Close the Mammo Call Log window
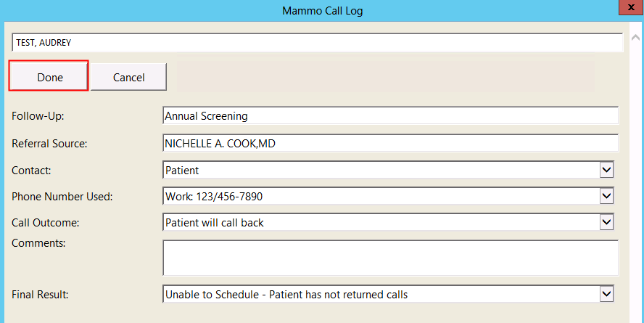 coord(627,9)
